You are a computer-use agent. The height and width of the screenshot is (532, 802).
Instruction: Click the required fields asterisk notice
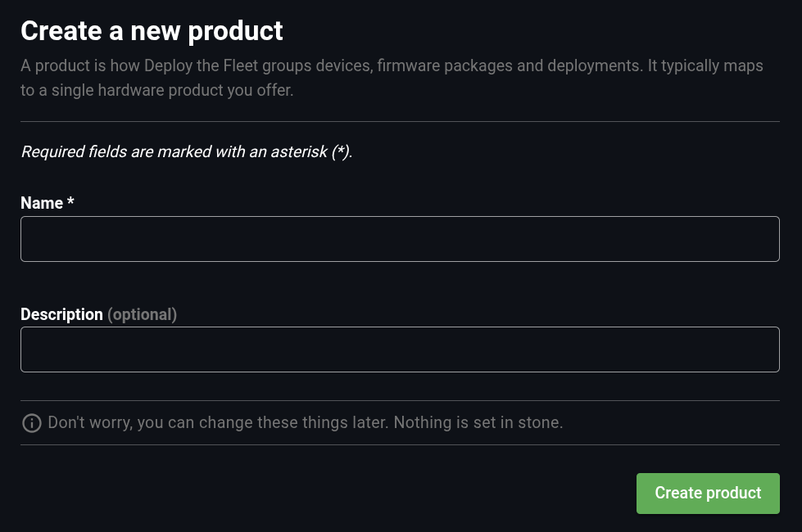click(186, 151)
